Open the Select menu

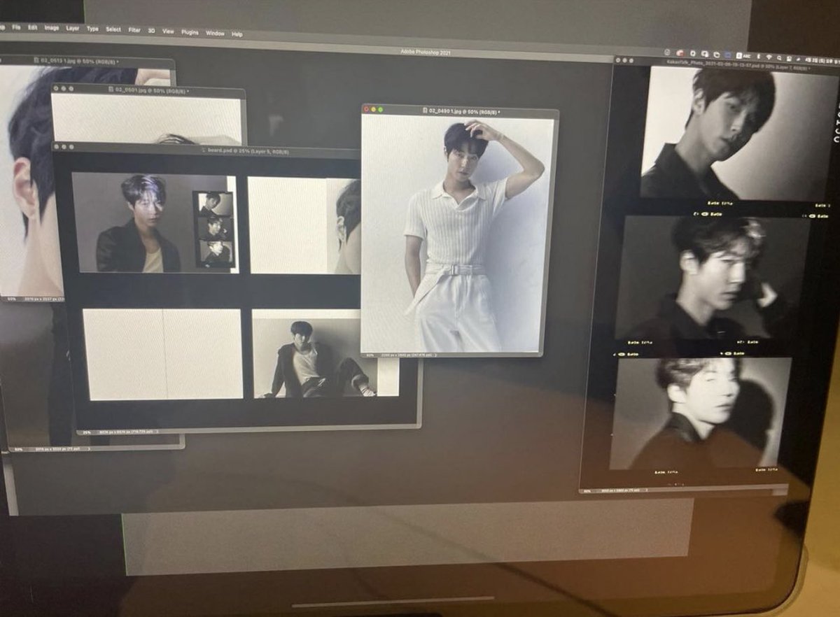click(x=113, y=30)
